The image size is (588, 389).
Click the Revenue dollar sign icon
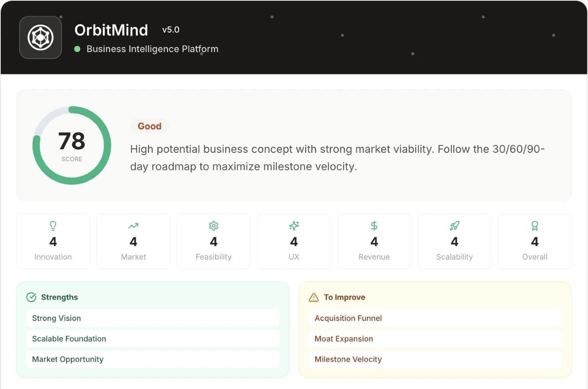click(x=374, y=226)
